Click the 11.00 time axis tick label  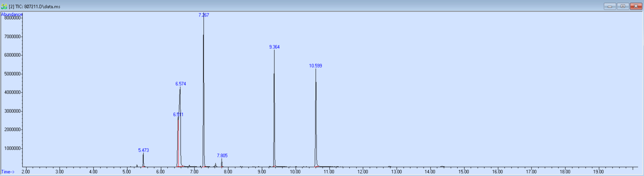click(x=329, y=172)
